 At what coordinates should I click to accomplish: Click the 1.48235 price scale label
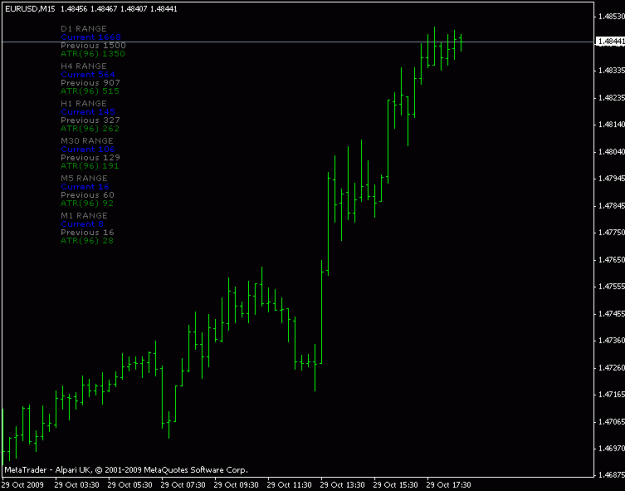[x=611, y=98]
